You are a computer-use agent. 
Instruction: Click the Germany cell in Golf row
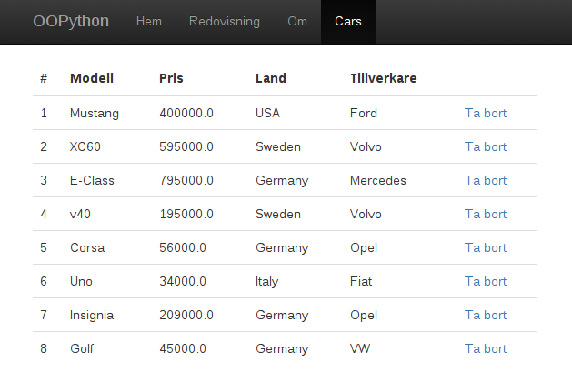click(282, 348)
